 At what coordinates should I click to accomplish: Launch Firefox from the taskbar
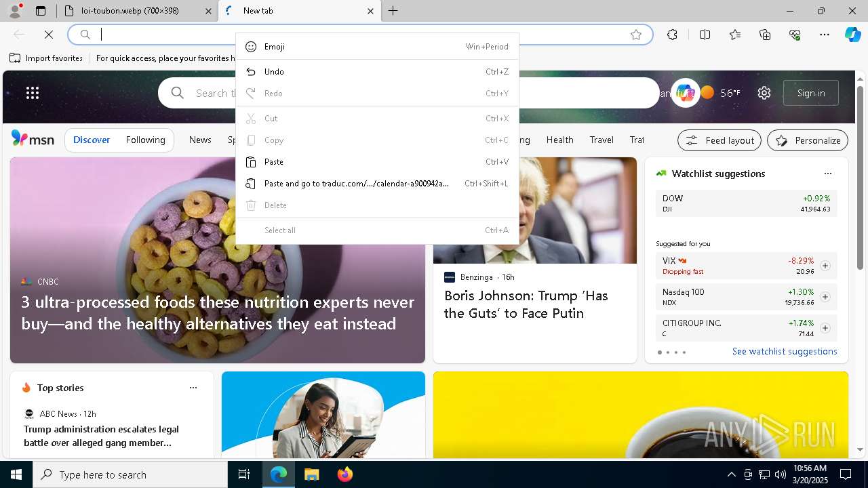(344, 474)
